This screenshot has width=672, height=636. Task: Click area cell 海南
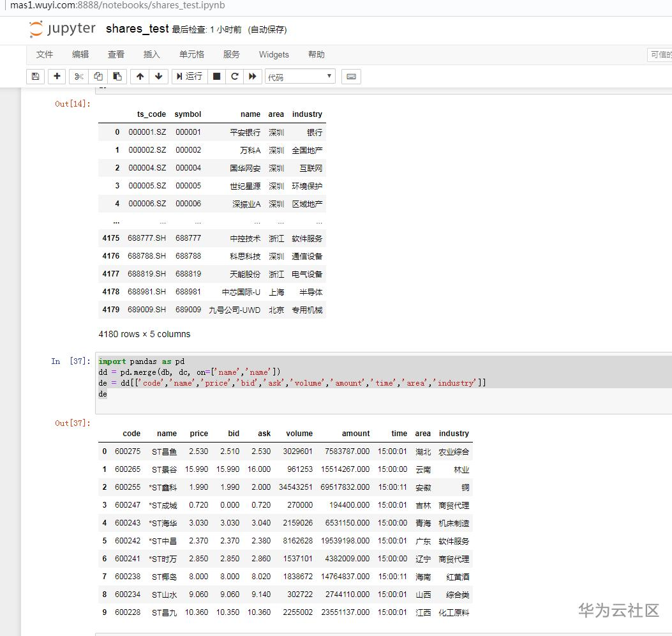[x=423, y=577]
